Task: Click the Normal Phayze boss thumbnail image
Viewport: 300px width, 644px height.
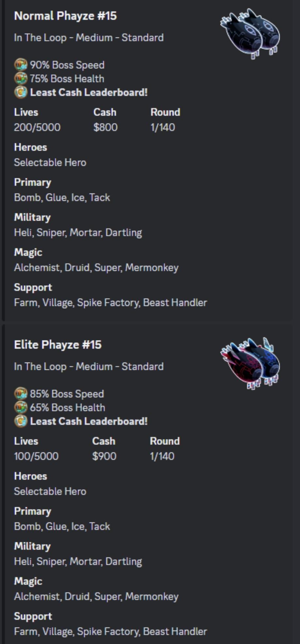Action: pos(250,34)
